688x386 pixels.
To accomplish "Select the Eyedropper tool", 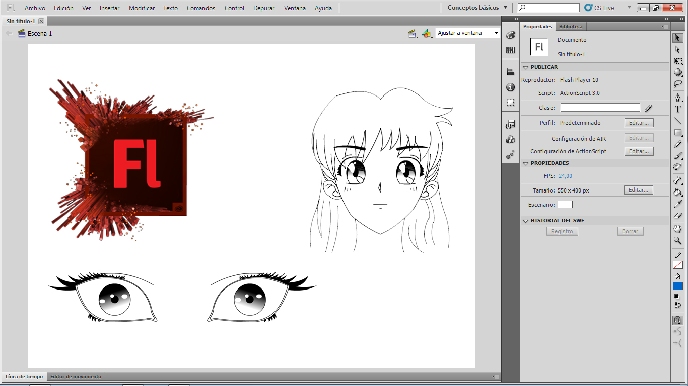I will [x=677, y=204].
